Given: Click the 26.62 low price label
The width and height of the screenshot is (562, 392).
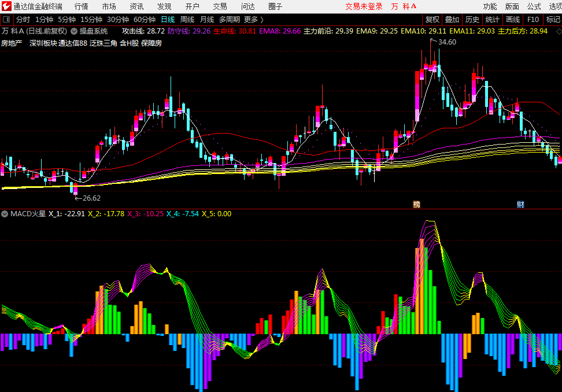Looking at the screenshot, I should coord(92,198).
